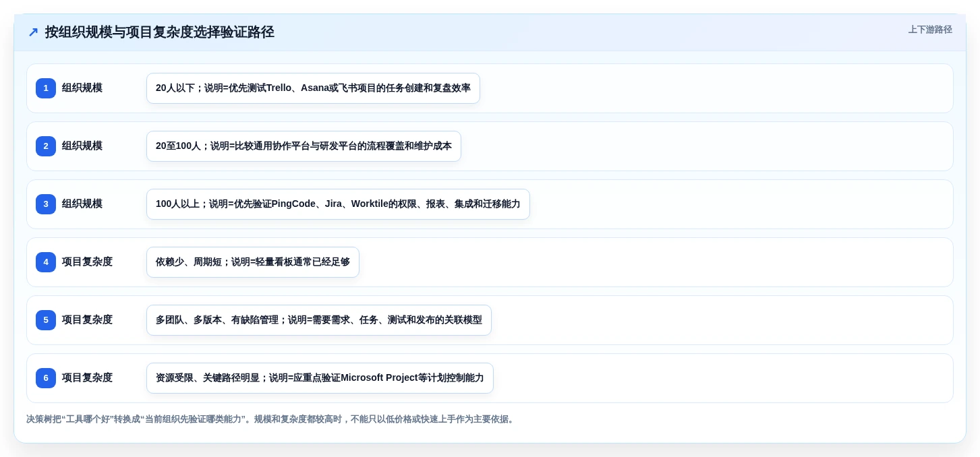Click the 项目复杂度 label in row 5

(87, 320)
